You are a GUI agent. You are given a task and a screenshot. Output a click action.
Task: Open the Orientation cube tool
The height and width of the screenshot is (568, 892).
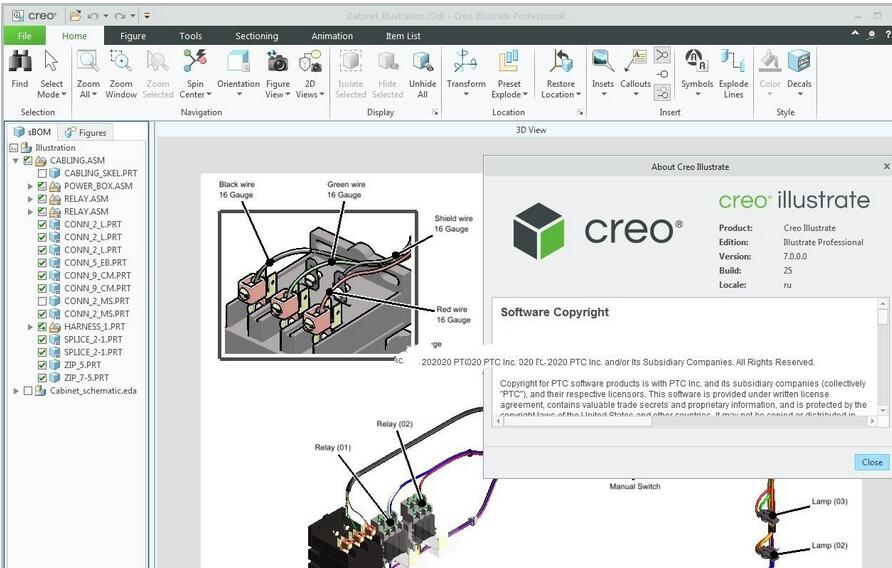pos(238,73)
